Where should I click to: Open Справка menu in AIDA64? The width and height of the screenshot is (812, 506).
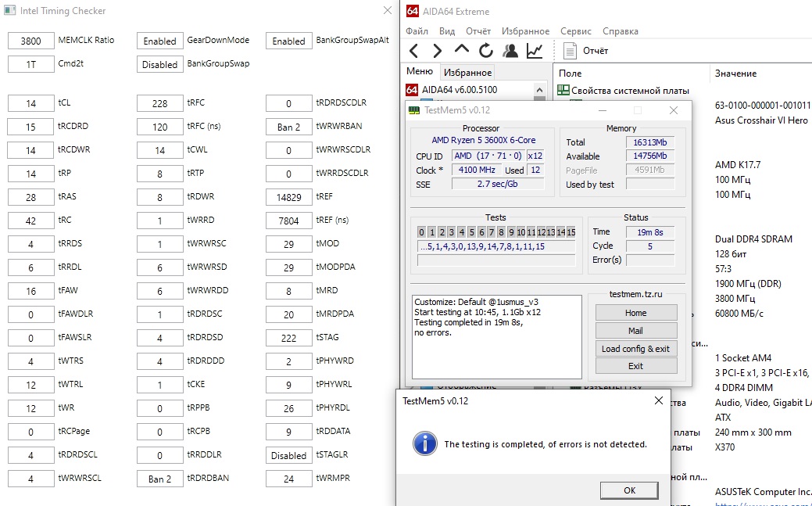621,31
